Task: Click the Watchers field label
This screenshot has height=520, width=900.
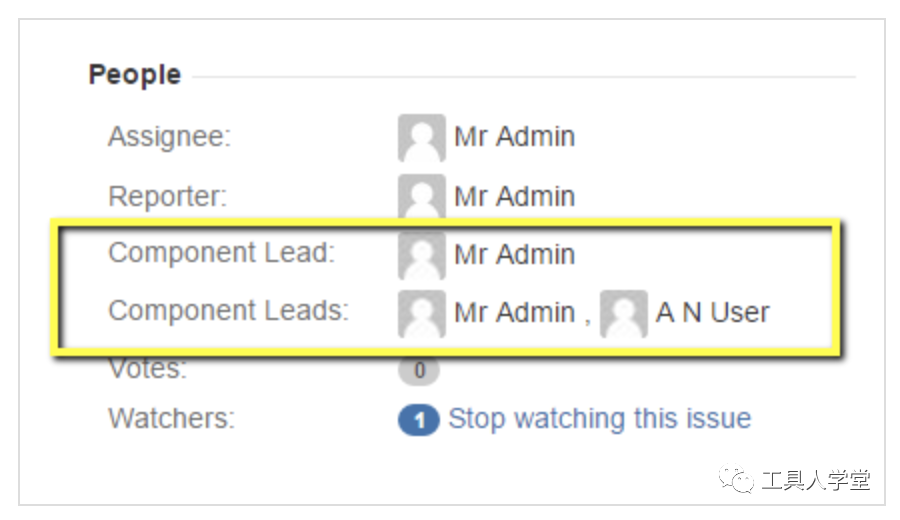Action: click(x=172, y=418)
